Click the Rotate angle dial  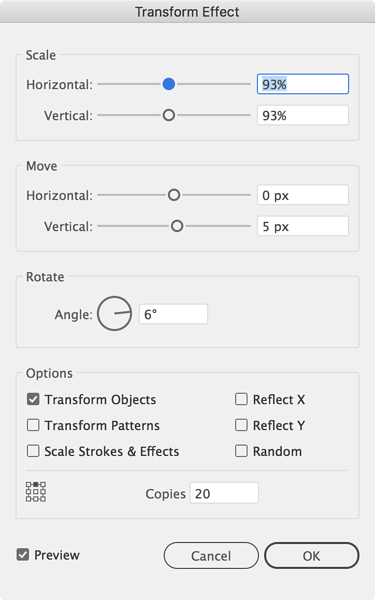click(114, 313)
